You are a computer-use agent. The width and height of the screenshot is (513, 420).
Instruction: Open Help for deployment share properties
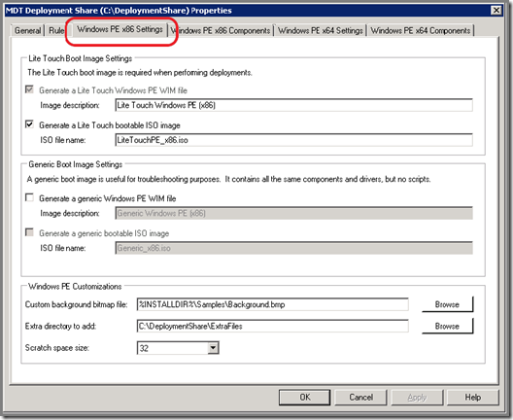473,397
